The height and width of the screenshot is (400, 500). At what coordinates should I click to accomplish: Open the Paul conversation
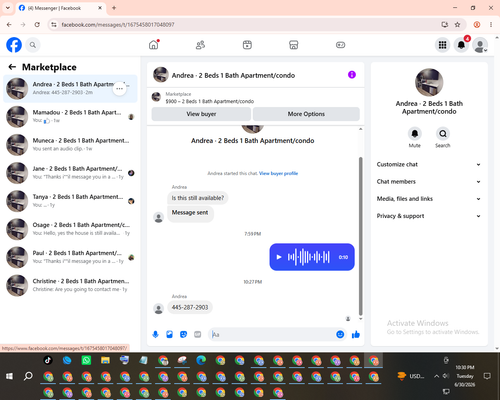70,257
